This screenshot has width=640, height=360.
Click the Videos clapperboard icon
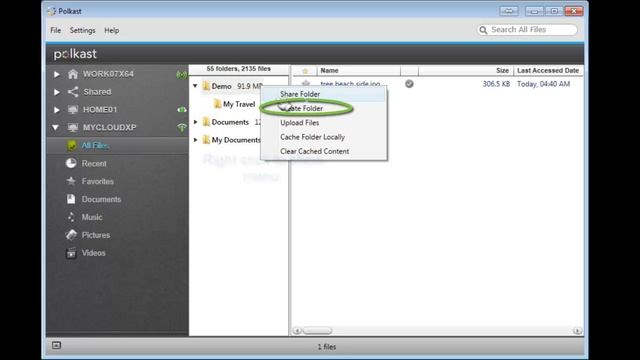point(71,253)
